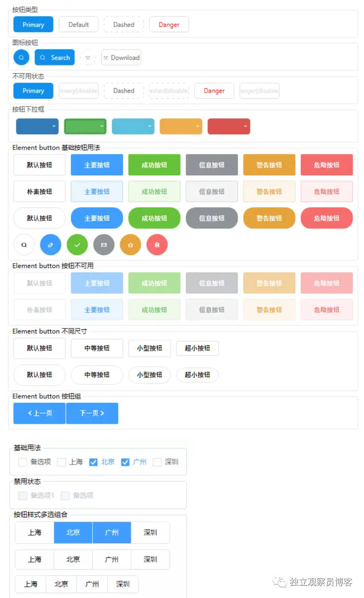
Task: Click the rectangular 超小按钮 size button
Action: click(197, 348)
